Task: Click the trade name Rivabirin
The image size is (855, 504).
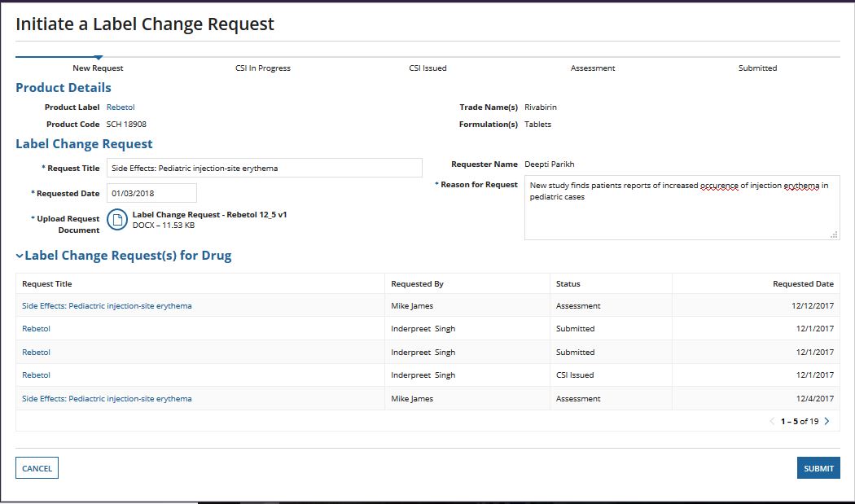Action: click(541, 107)
